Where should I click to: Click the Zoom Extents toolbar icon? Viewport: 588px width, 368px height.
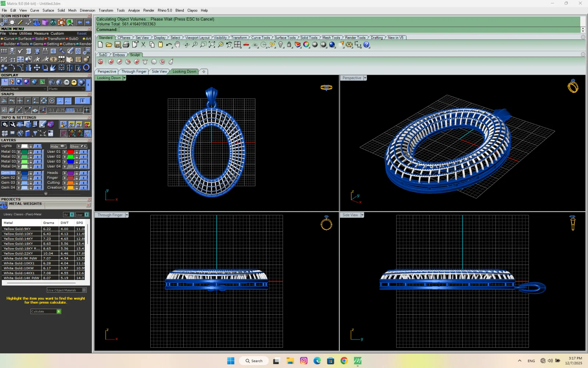point(212,45)
